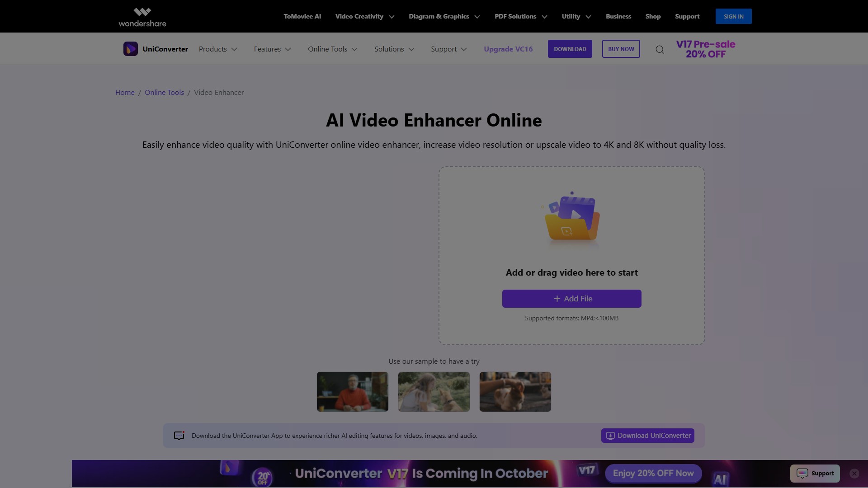The image size is (868, 488).
Task: Click the UniConverter app logo icon
Action: pos(130,49)
